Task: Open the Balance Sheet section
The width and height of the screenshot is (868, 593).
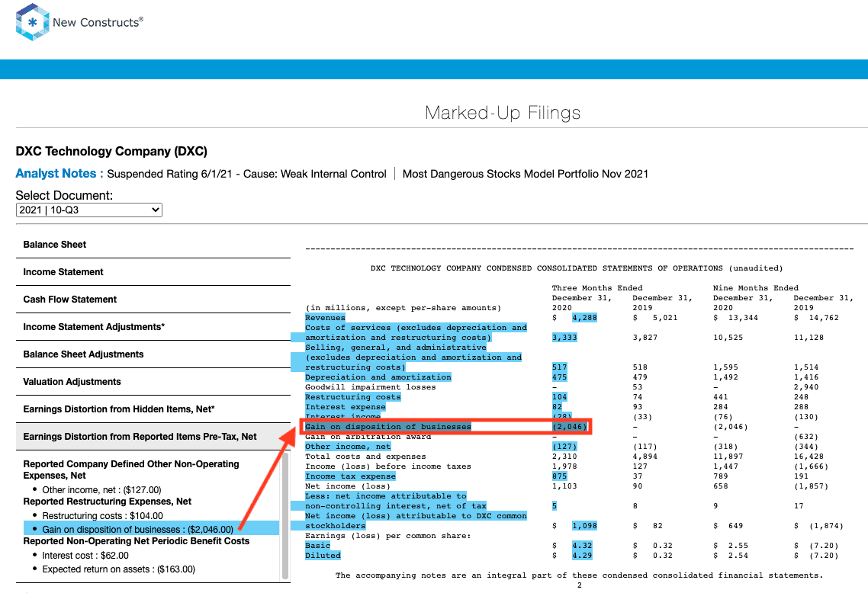Action: (153, 245)
